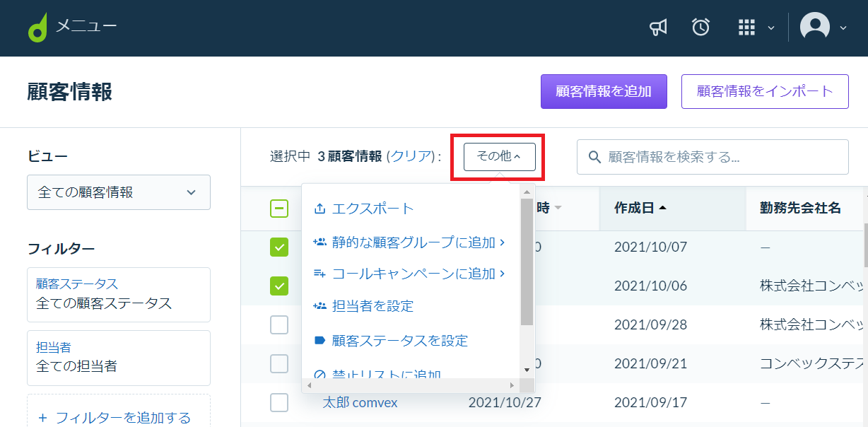
Task: Click the user avatar icon
Action: (814, 28)
